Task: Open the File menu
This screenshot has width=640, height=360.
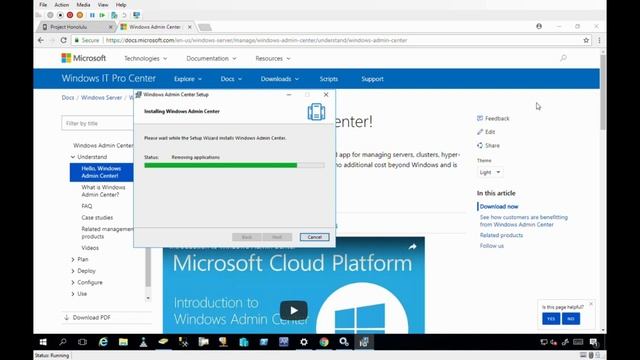Action: pos(43,5)
